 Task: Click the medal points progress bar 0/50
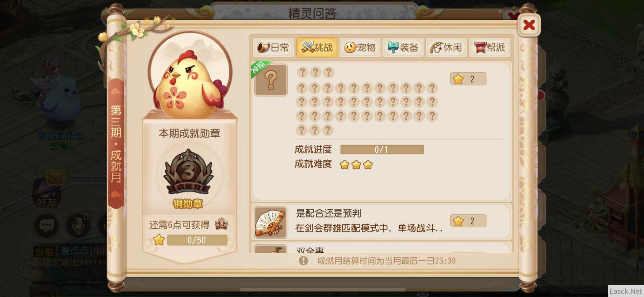197,240
